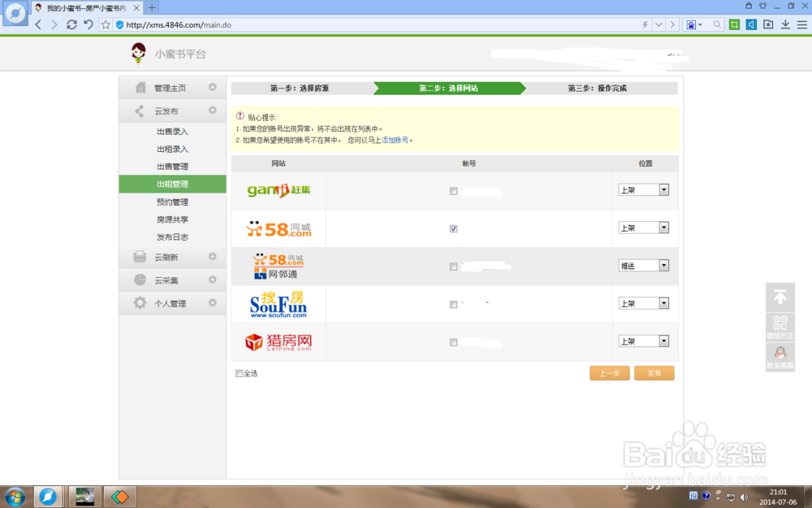Click step 第二步：选择网站
This screenshot has width=812, height=508.
(x=448, y=88)
